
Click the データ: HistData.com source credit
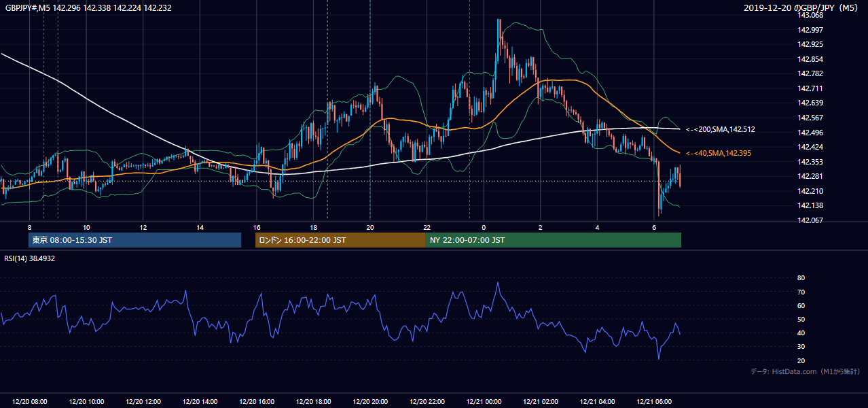pos(806,371)
